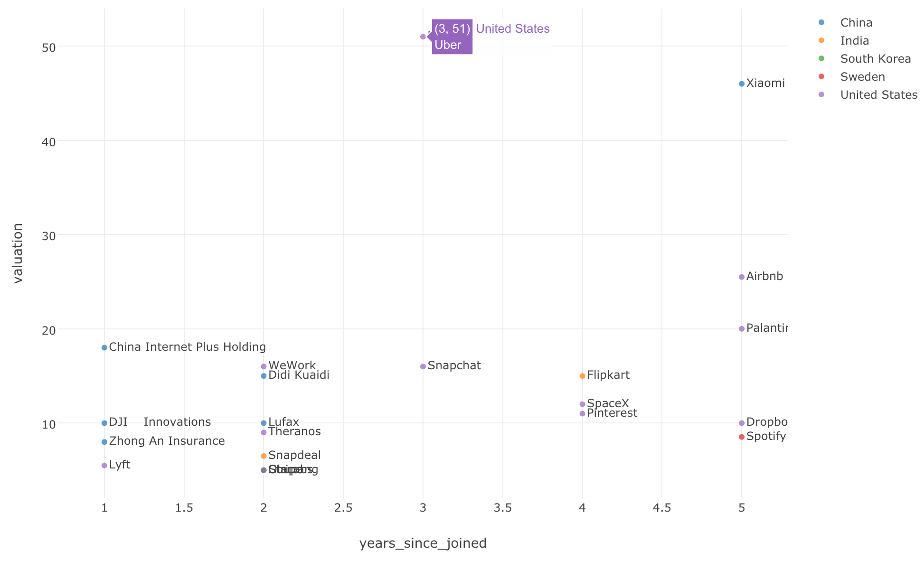Click the Didi Kuaidi data point
924x561 pixels.
click(x=264, y=375)
